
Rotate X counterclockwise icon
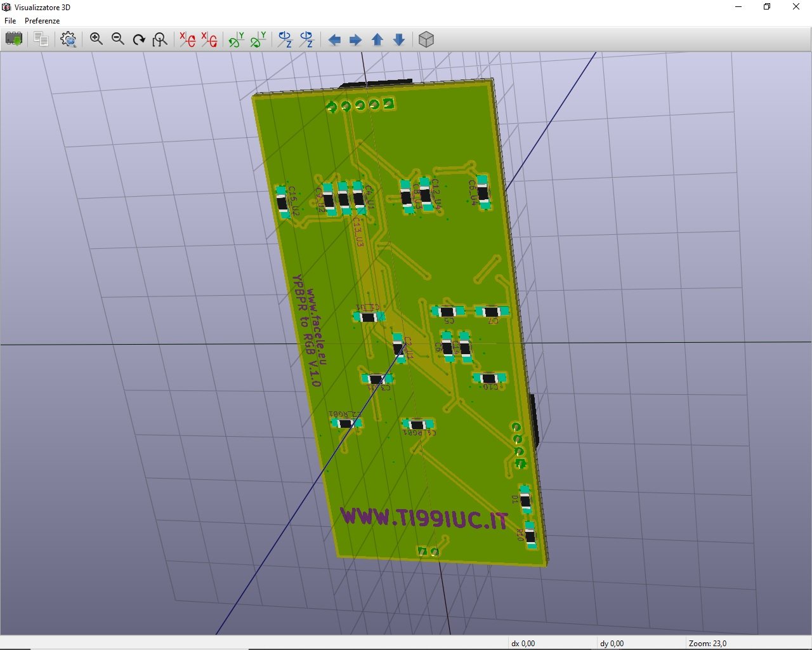click(x=209, y=39)
